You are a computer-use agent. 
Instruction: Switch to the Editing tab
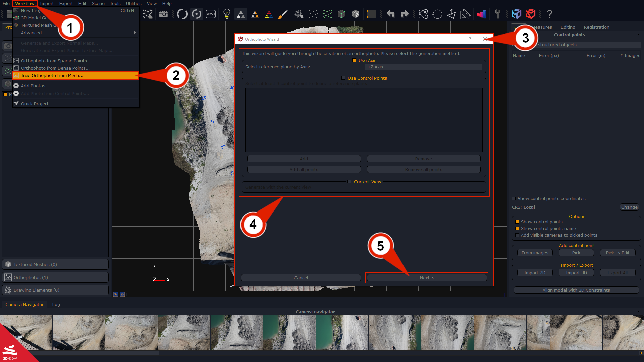point(568,27)
